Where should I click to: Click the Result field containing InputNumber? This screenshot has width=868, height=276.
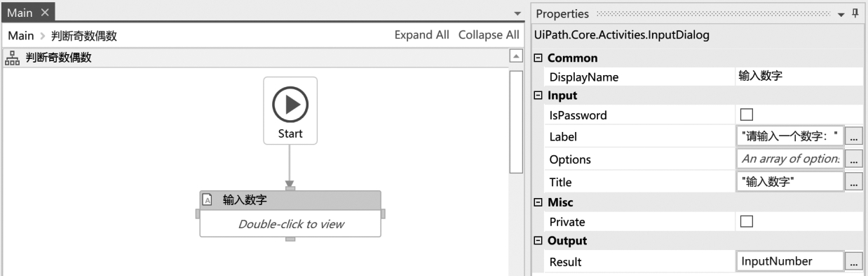[790, 262]
